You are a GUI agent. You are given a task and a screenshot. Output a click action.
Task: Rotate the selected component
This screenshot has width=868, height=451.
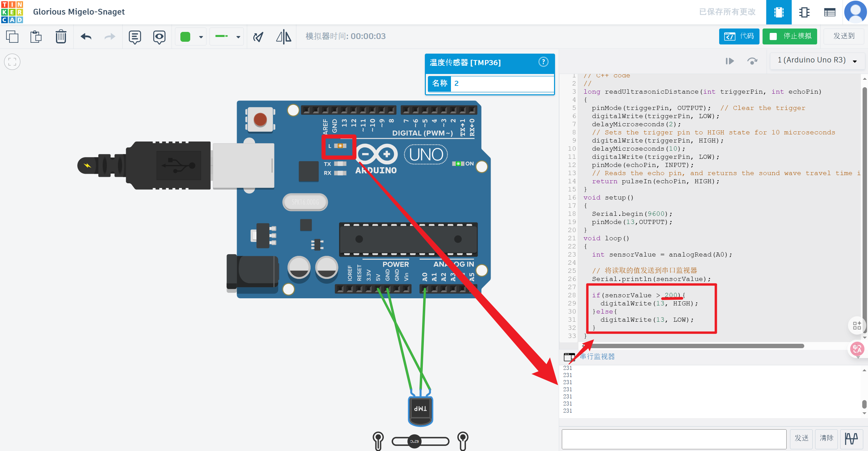258,36
